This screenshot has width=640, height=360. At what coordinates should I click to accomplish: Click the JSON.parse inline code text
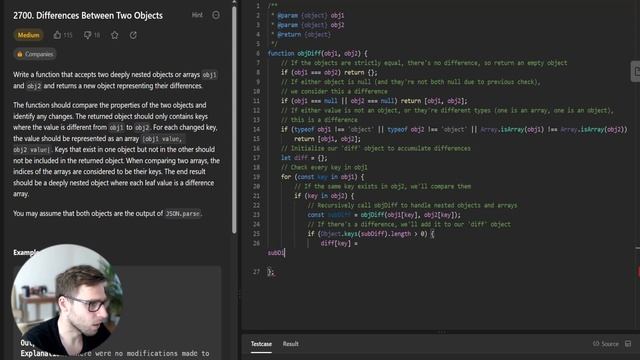point(182,213)
